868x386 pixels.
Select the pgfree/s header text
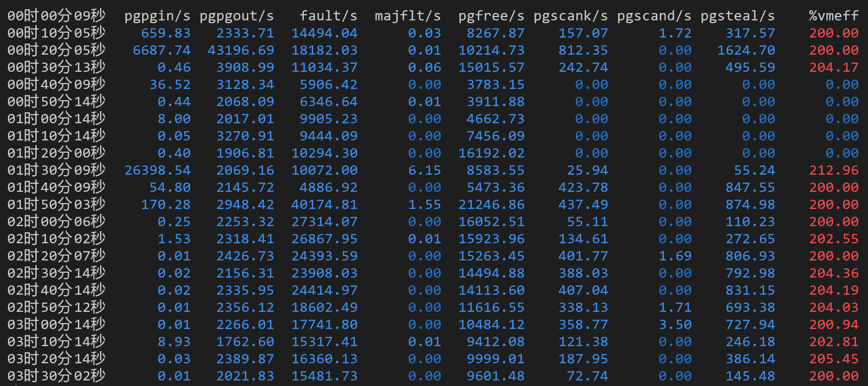pyautogui.click(x=491, y=16)
